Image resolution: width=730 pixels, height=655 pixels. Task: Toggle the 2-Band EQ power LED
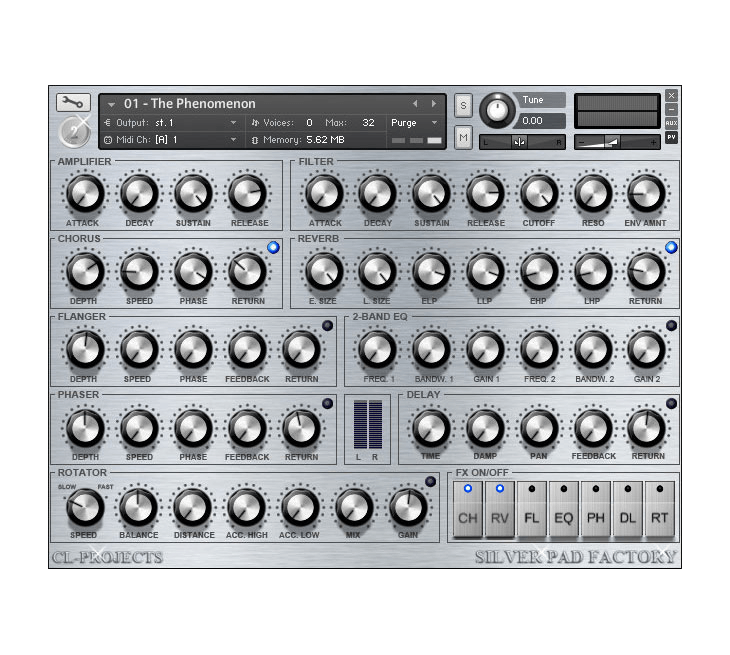[x=671, y=325]
